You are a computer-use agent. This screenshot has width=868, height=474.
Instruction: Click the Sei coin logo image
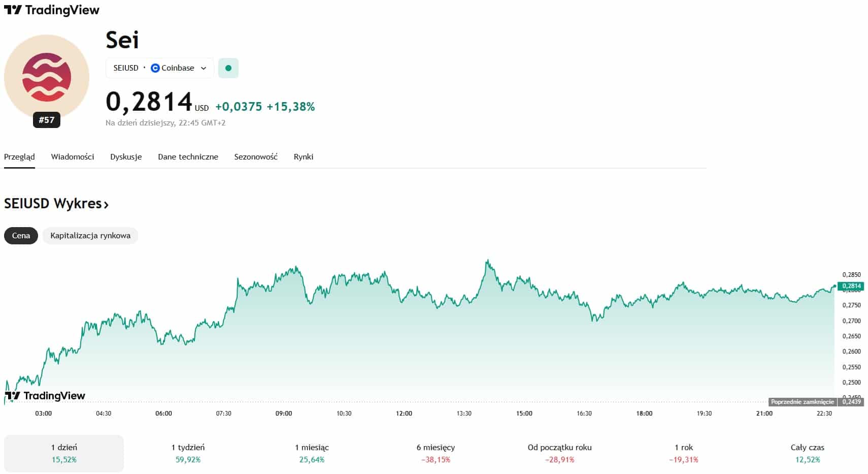[x=47, y=77]
